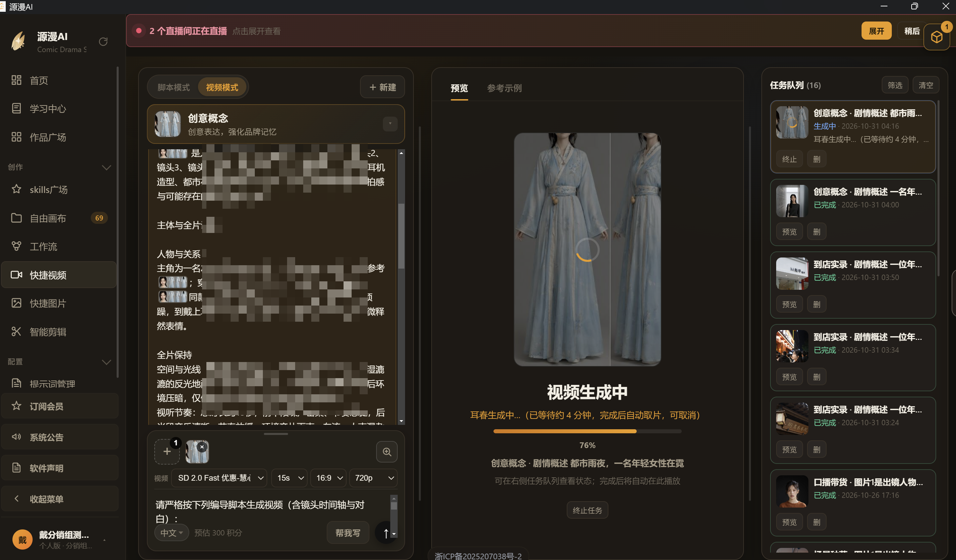Add a reference image with plus tile
This screenshot has width=956, height=560.
point(167,451)
